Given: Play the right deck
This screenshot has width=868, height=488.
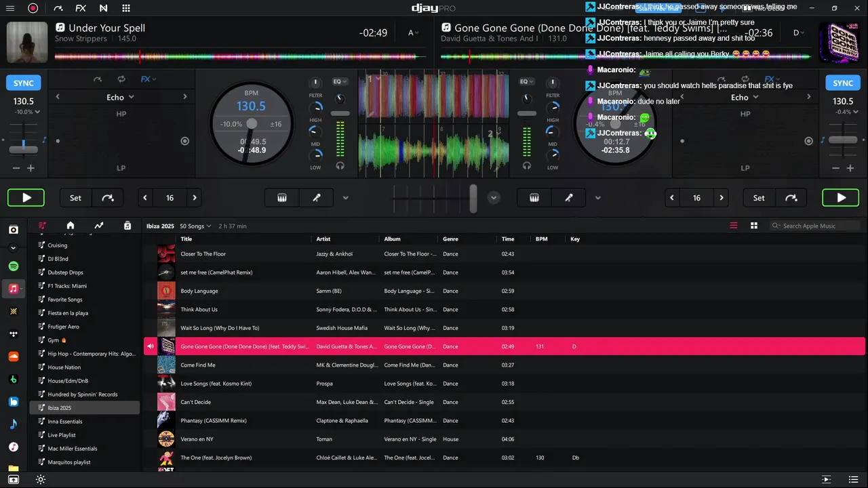Looking at the screenshot, I should 840,198.
